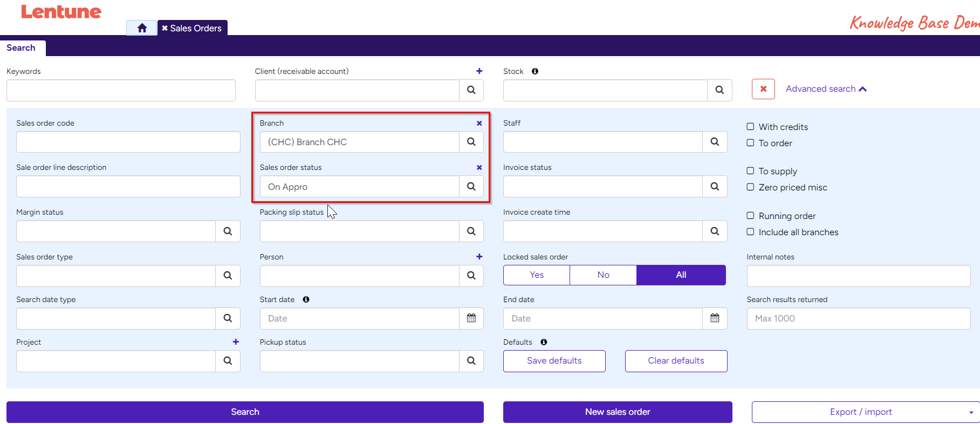980x424 pixels.
Task: Focus the Stock input field
Action: [605, 90]
